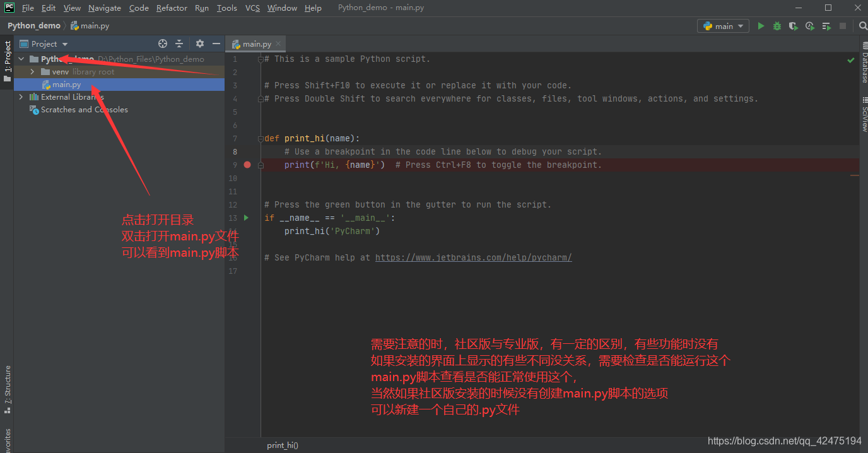Click the PyCharm logo in title bar
This screenshot has height=453, width=868.
coord(9,8)
